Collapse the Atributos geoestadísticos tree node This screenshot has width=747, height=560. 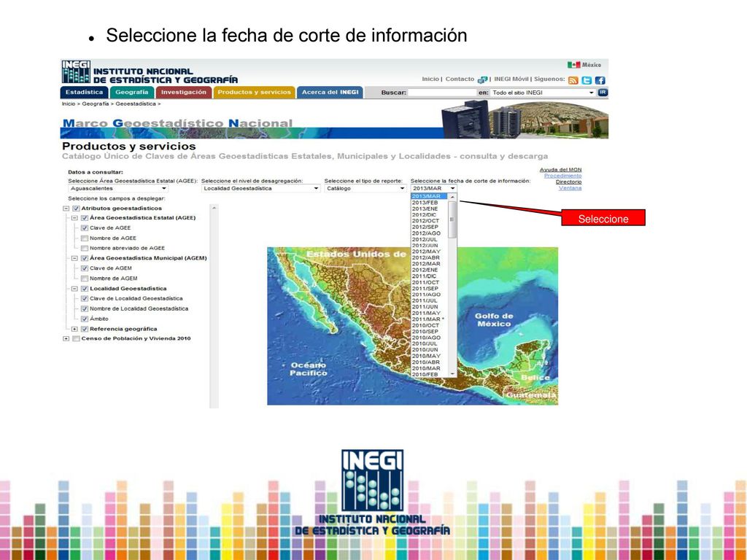pos(66,208)
